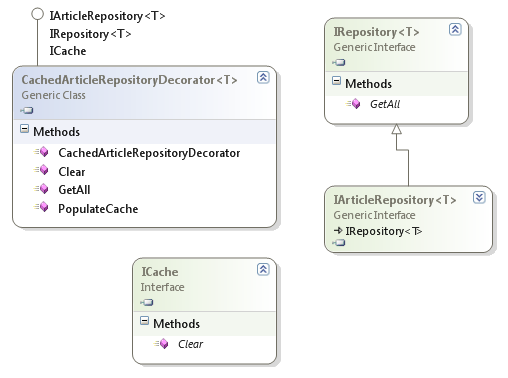508x378 pixels.
Task: Select the PopulateCache method entry
Action: click(x=98, y=209)
